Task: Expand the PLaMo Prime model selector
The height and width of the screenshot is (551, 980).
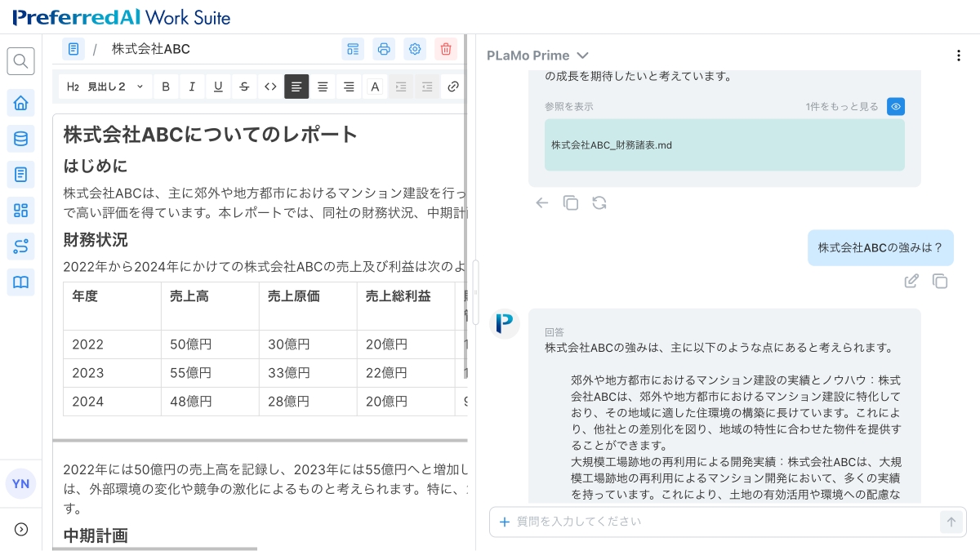Action: tap(537, 56)
